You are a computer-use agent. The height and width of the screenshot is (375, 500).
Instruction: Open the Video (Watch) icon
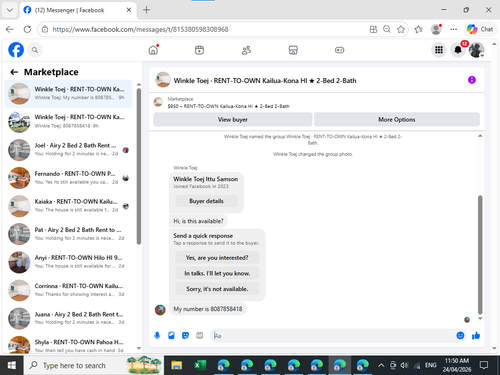coord(199,50)
